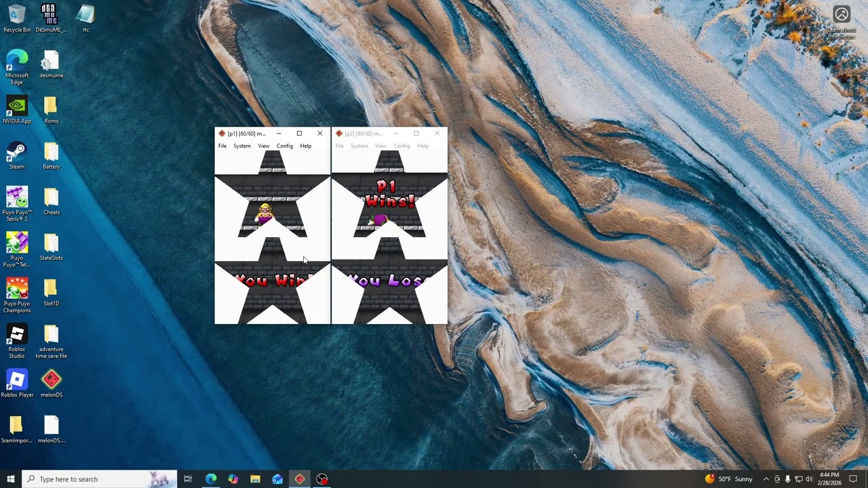The image size is (868, 488).
Task: Open the Cheats folder on desktop
Action: pos(51,201)
